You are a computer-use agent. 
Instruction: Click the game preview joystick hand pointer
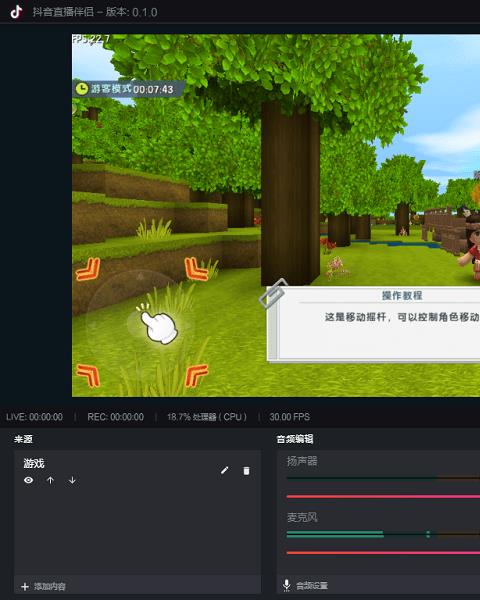pos(157,324)
